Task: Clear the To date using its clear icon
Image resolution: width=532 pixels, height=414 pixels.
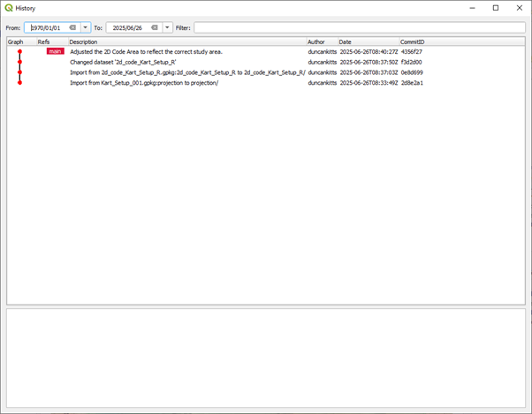Action: [155, 27]
